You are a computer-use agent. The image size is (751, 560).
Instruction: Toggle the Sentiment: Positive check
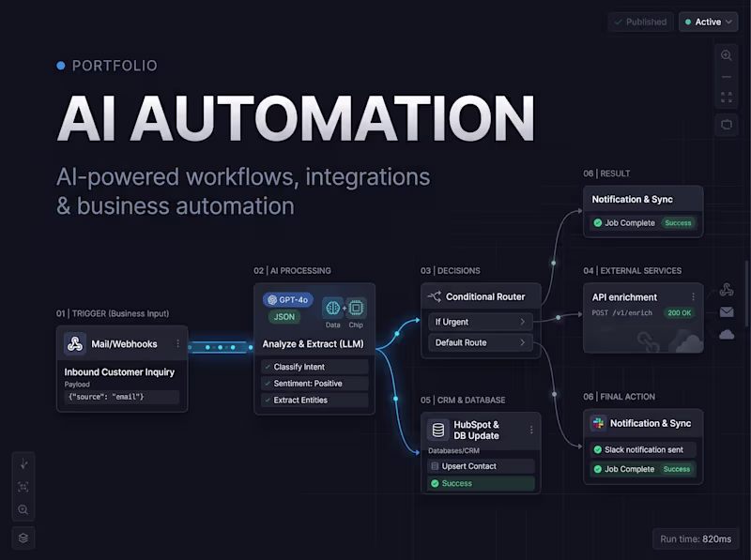coord(268,384)
